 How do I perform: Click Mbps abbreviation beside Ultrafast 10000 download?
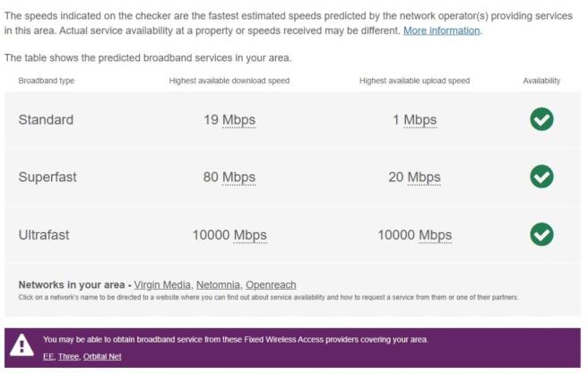[x=250, y=235]
